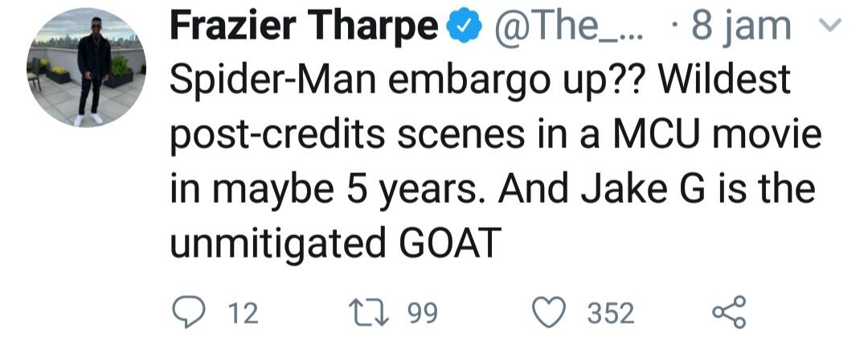Click the reply speech bubble icon
The image size is (868, 342).
[x=187, y=313]
